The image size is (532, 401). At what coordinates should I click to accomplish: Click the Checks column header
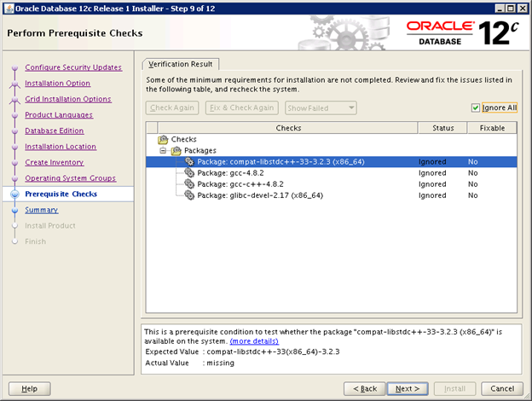(x=287, y=128)
